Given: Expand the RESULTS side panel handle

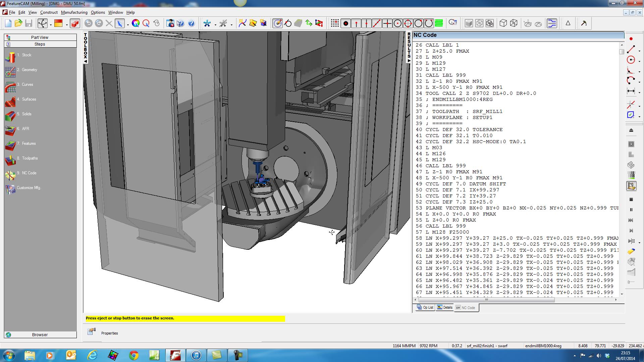Looking at the screenshot, I should pos(409,47).
